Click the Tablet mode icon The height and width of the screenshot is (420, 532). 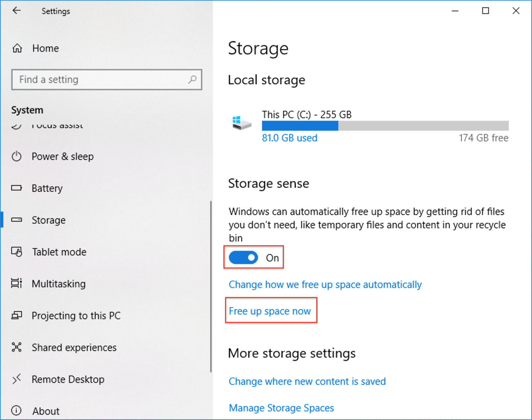coord(17,252)
